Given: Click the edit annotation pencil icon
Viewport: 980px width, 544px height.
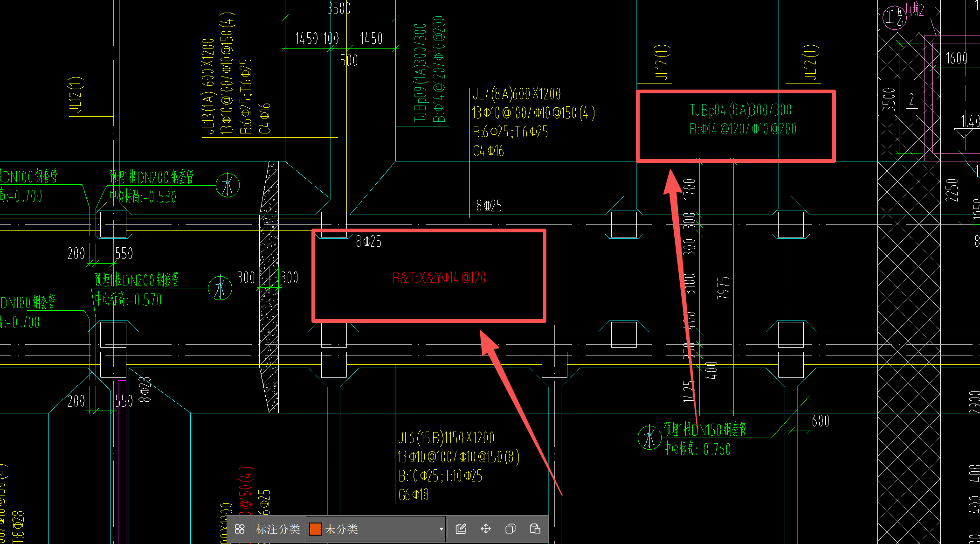Looking at the screenshot, I should click(x=461, y=529).
